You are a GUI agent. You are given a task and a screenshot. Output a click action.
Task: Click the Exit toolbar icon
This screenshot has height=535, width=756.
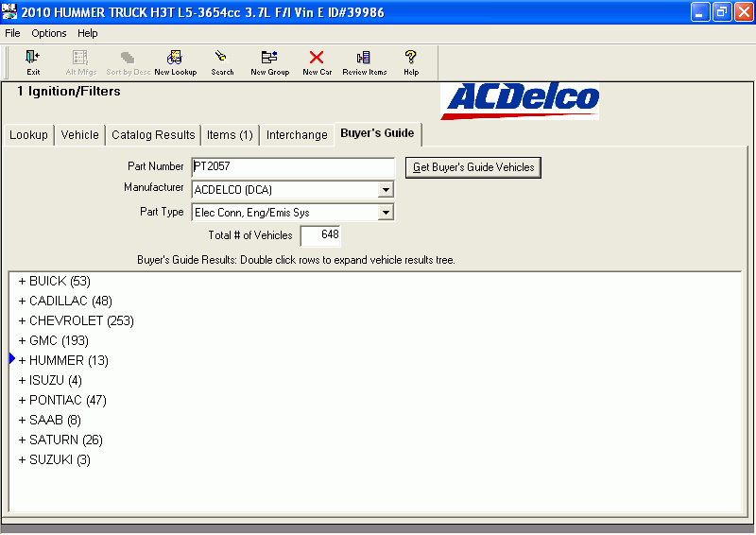(x=33, y=62)
